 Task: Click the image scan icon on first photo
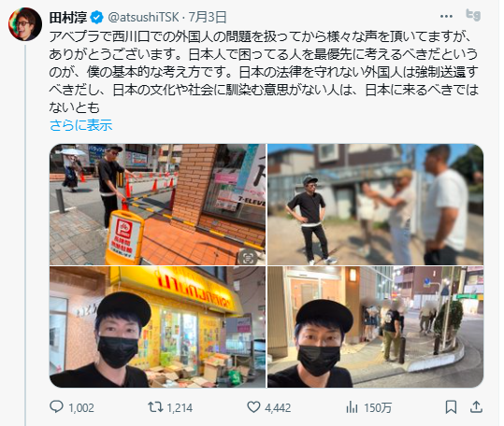248,257
